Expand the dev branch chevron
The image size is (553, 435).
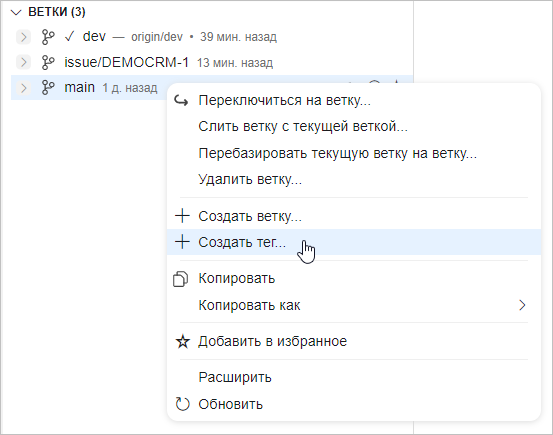[24, 37]
